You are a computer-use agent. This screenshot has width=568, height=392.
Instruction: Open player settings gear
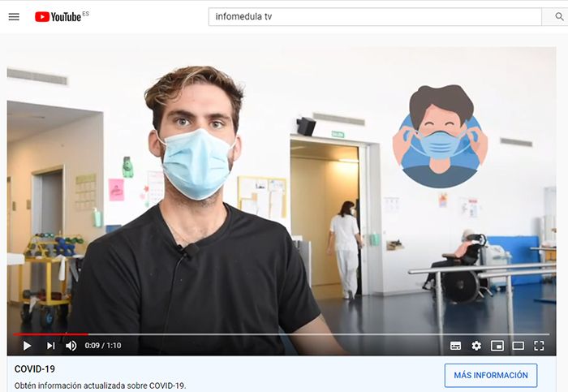(476, 346)
